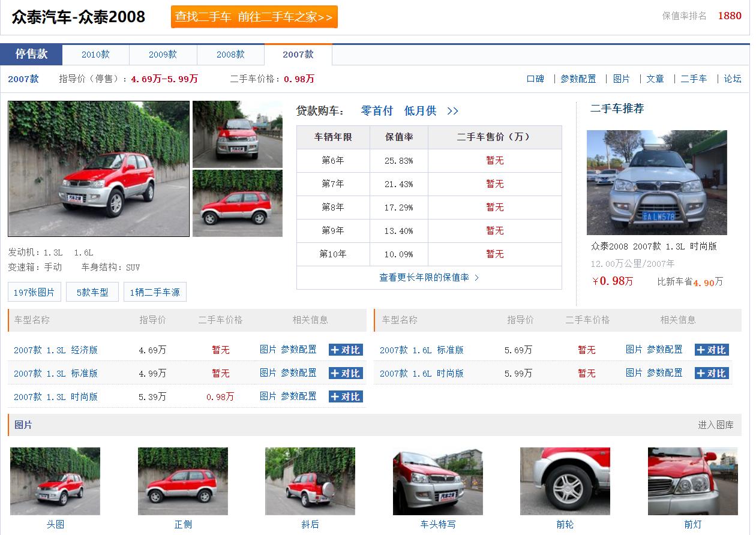Open the 2007款 1.6L 时尚版 model link

421,373
